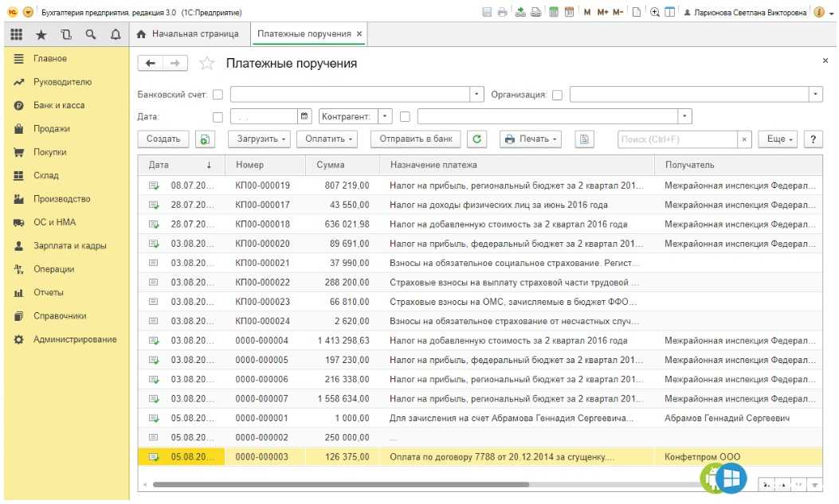Click the forward arrow navigation button
The height and width of the screenshot is (504, 839).
[x=175, y=63]
